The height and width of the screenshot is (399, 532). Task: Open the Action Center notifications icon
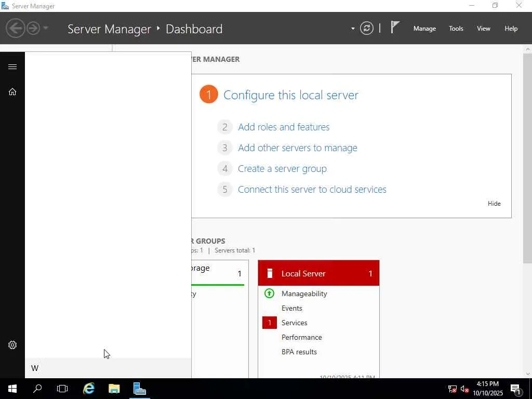(516, 389)
